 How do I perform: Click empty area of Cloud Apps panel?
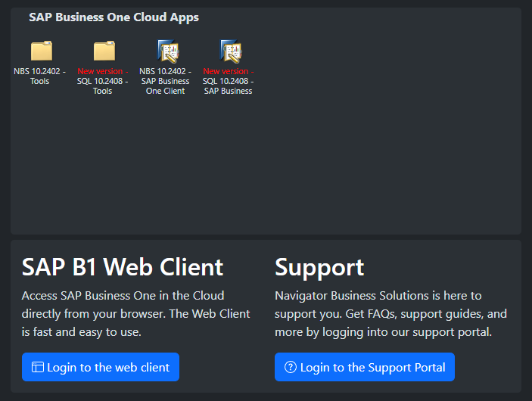pyautogui.click(x=339, y=153)
